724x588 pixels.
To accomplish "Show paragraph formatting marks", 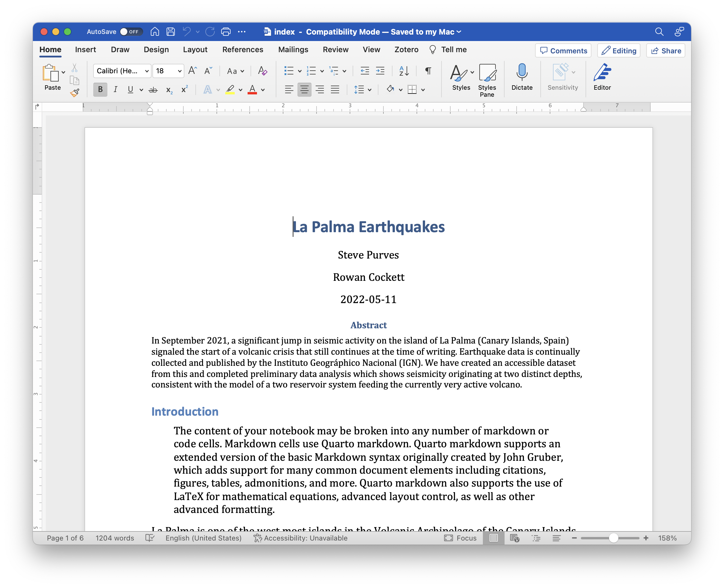I will tap(428, 71).
